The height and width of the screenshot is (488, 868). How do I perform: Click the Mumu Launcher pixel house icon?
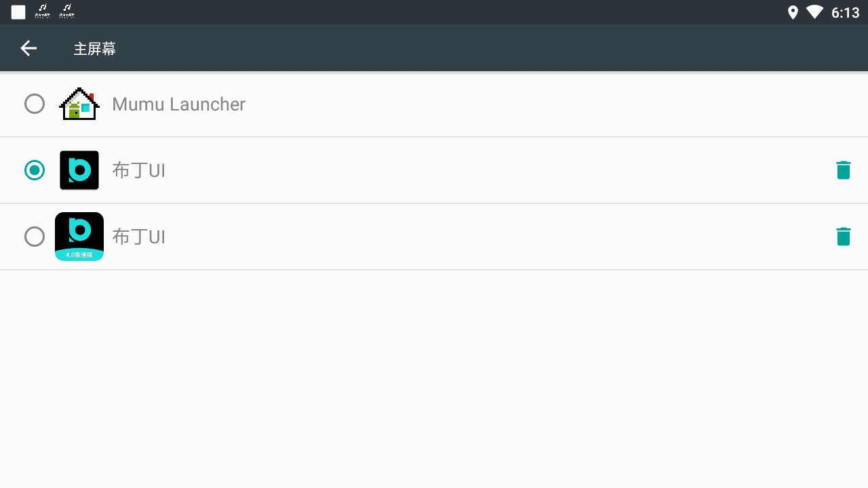pyautogui.click(x=79, y=104)
